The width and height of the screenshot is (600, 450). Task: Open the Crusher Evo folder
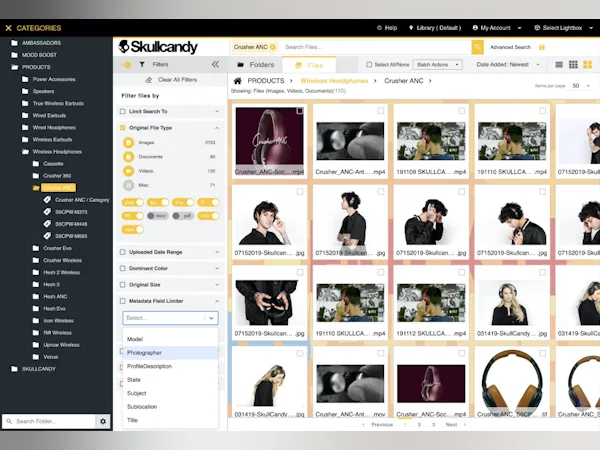pos(56,247)
